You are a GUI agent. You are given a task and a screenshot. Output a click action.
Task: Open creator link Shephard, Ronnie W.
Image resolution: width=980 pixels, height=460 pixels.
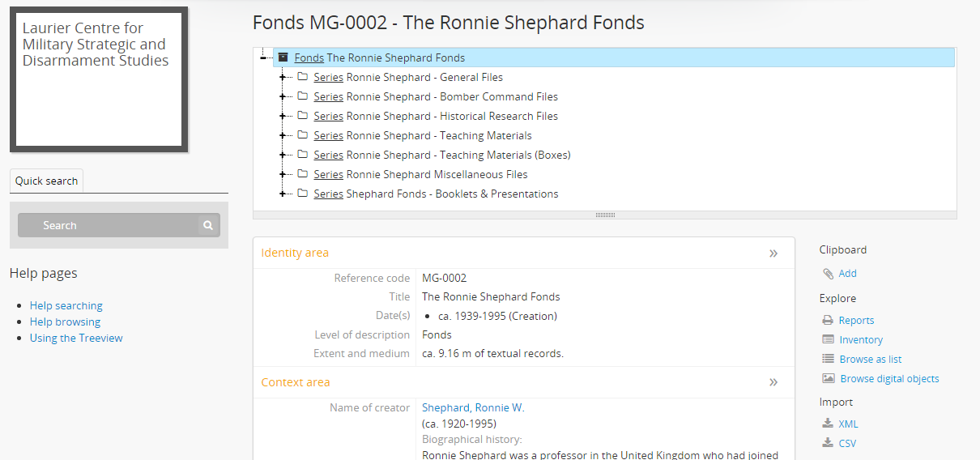(473, 407)
